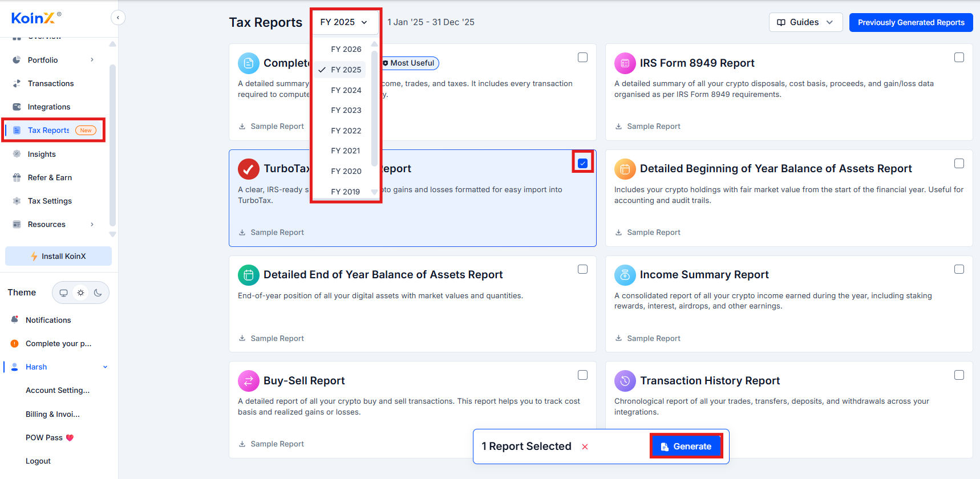
Task: Check the IRS Form 8949 Report checkbox
Action: [959, 58]
